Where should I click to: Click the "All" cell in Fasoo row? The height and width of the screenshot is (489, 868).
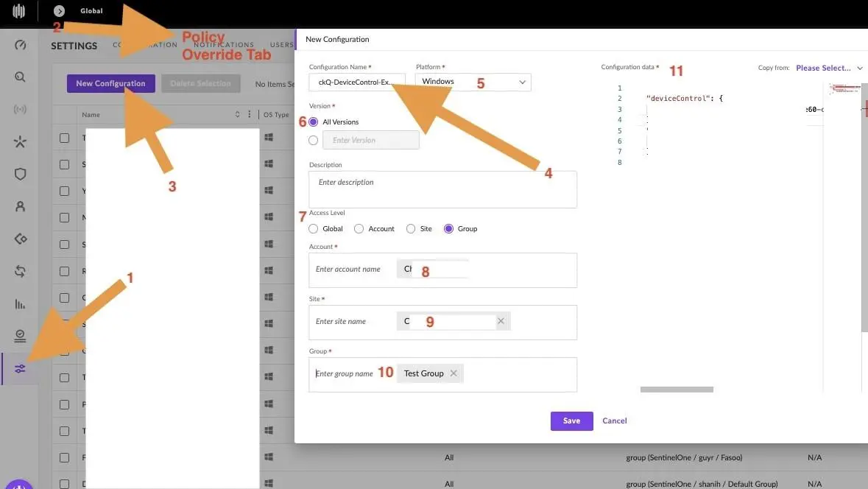(449, 457)
